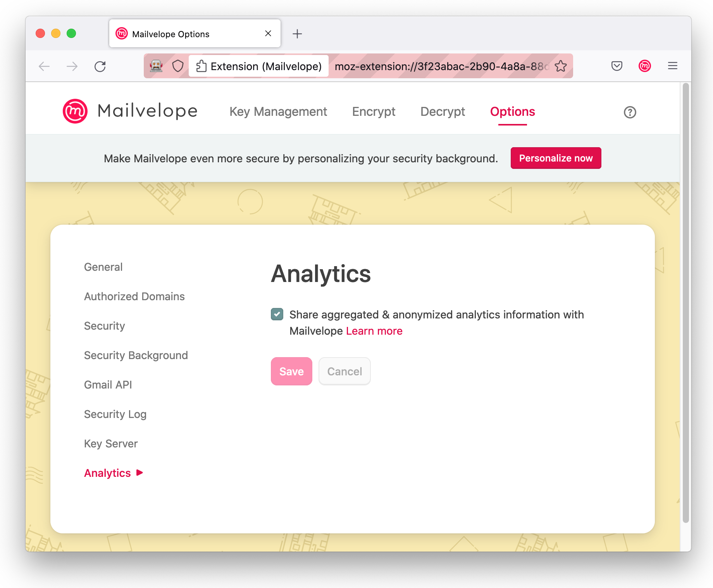Reload the current page

click(100, 67)
